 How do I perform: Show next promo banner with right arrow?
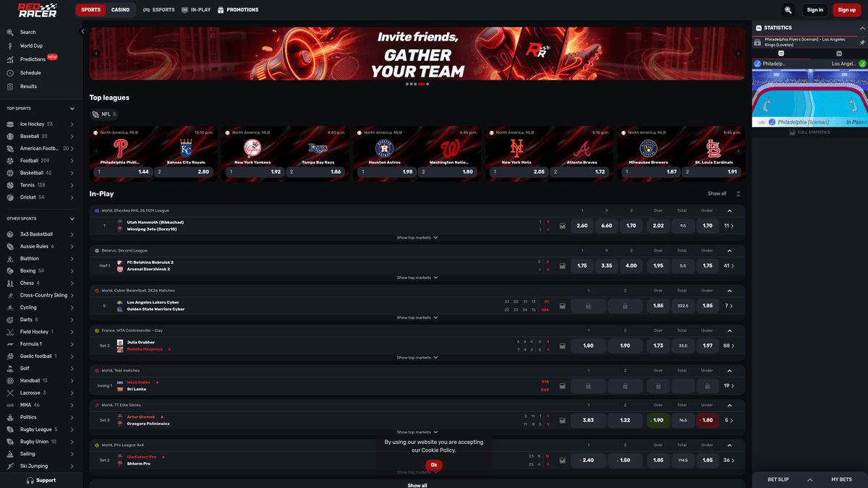[x=738, y=53]
